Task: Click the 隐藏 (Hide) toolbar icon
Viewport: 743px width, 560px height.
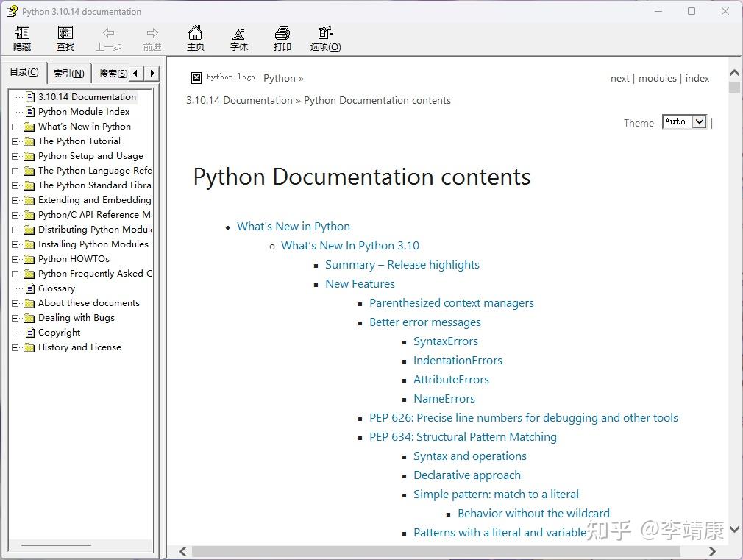Action: pyautogui.click(x=21, y=37)
